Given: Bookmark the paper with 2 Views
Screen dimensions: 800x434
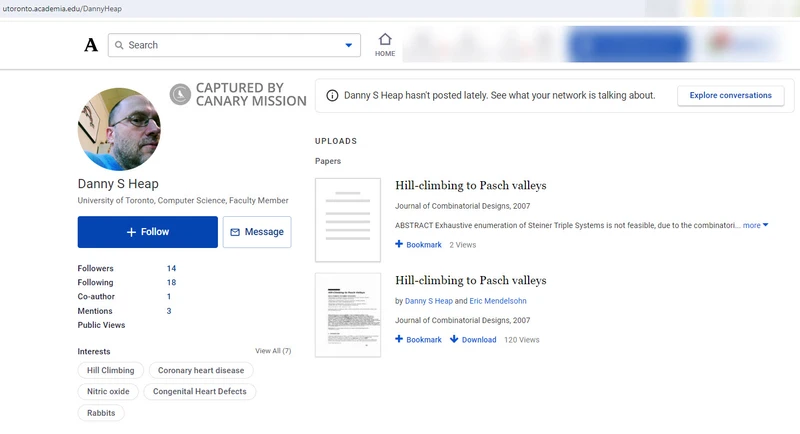Looking at the screenshot, I should click(x=418, y=245).
